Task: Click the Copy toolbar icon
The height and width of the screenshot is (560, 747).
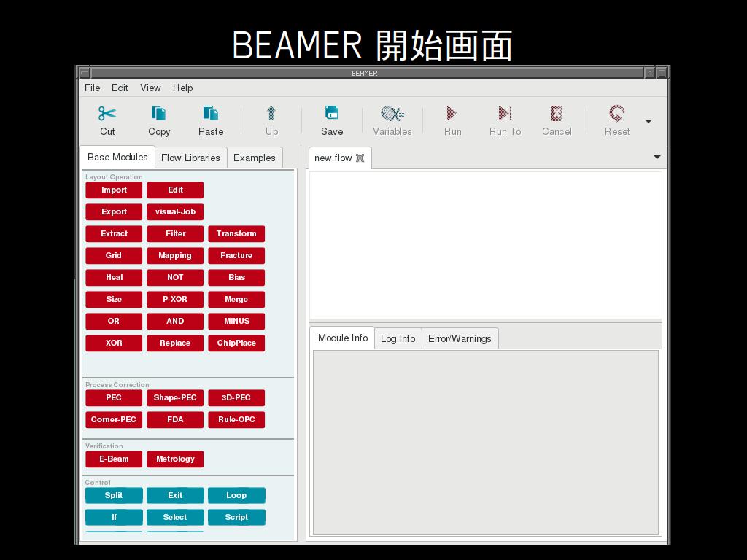Action: pyautogui.click(x=158, y=113)
